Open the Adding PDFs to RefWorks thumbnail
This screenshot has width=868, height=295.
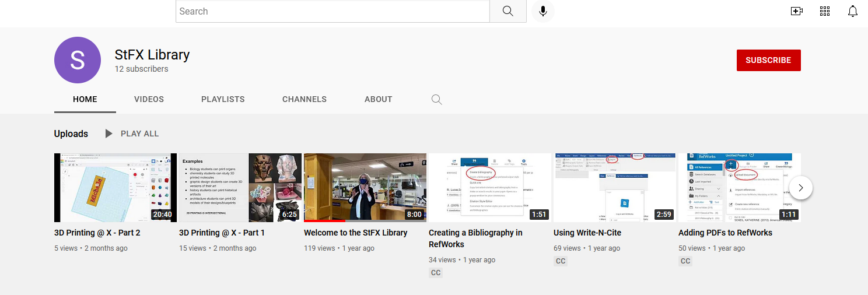(x=740, y=188)
